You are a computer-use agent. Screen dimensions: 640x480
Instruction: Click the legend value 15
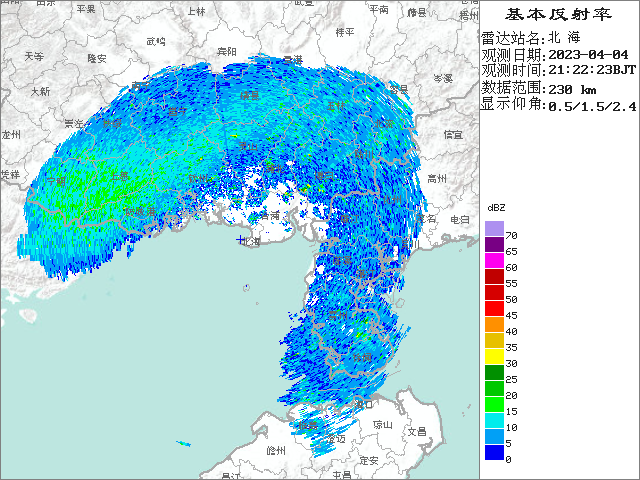[511, 411]
